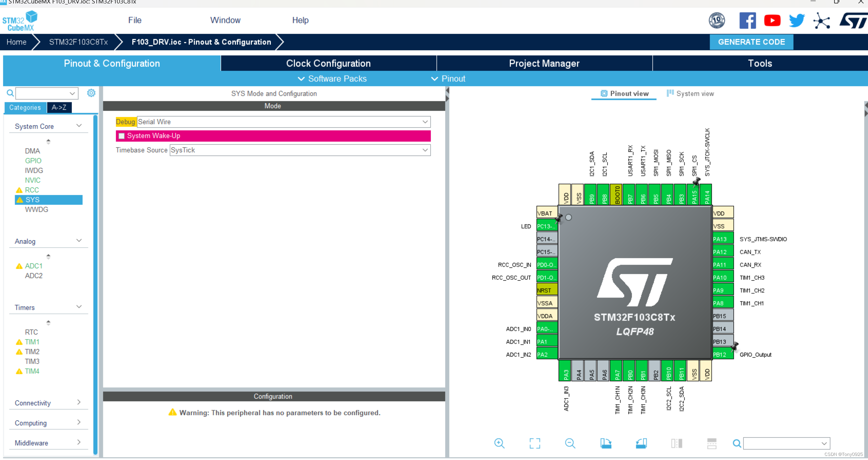Image resolution: width=868 pixels, height=460 pixels.
Task: Switch to A->Z sorting tab
Action: (x=59, y=107)
